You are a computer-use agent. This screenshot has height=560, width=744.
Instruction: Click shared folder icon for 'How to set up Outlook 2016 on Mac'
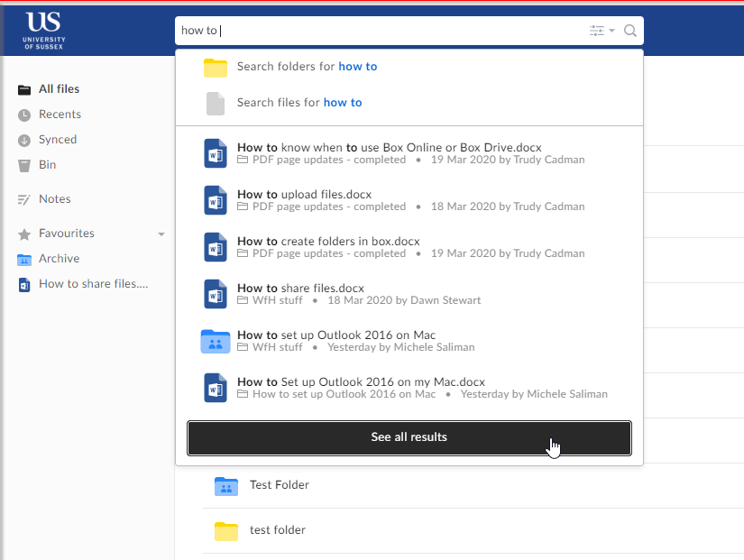click(x=216, y=342)
